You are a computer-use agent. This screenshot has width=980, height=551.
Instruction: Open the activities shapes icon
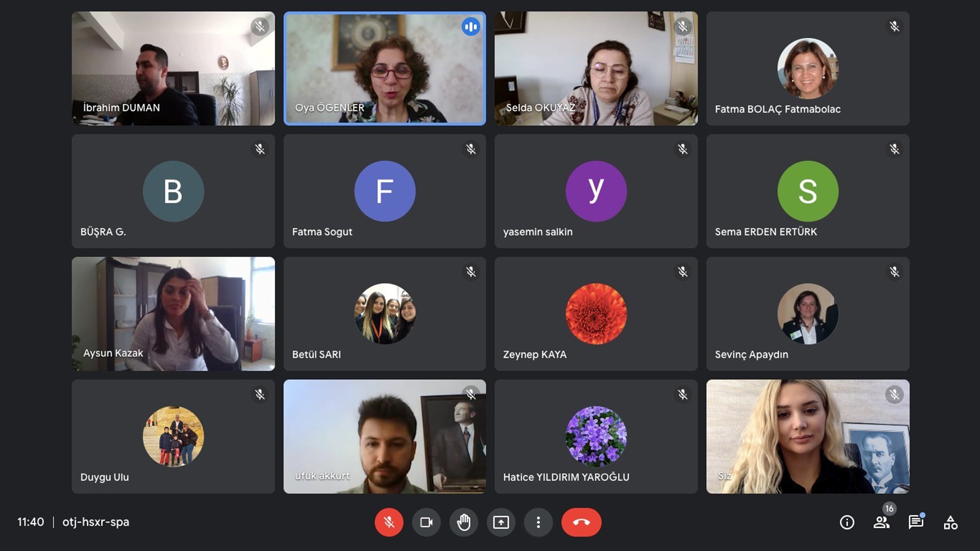click(950, 522)
